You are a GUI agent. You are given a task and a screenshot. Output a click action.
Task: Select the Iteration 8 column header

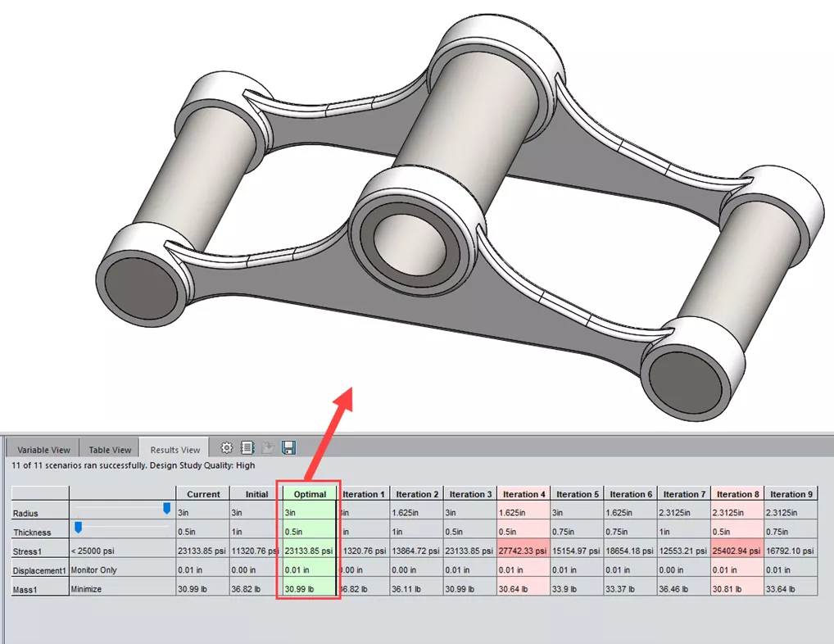point(737,494)
